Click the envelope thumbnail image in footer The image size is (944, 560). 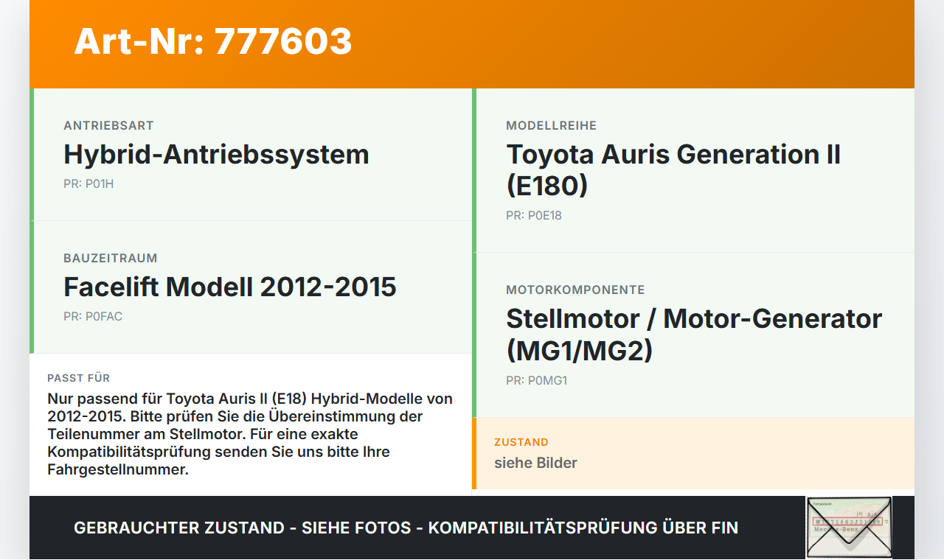point(849,528)
